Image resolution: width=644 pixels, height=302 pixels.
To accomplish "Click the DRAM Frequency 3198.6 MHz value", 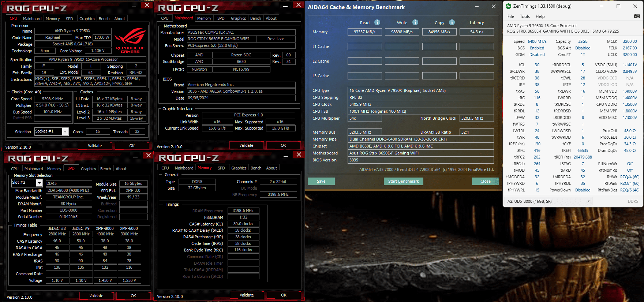I will point(243,210).
